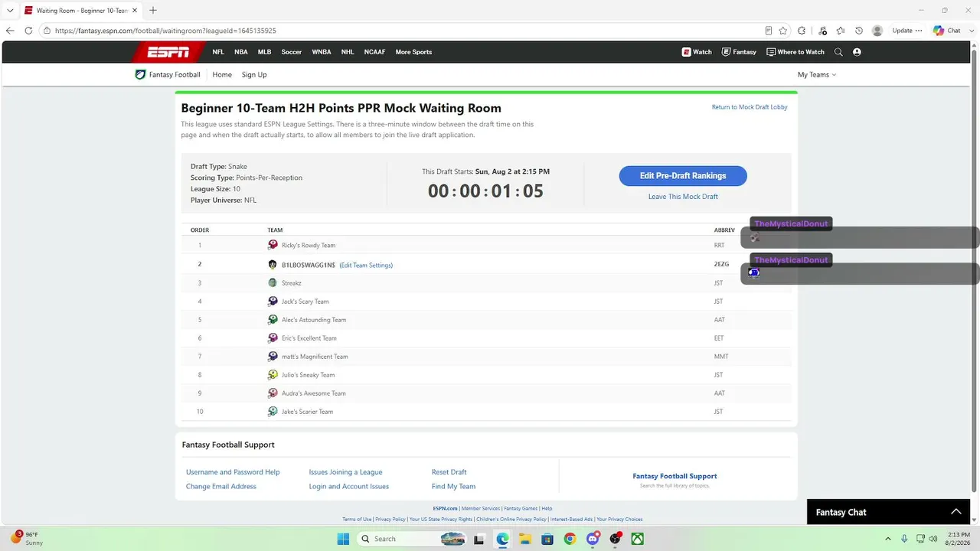Click Edit Pre-Draft Rankings button
980x551 pixels.
point(683,176)
